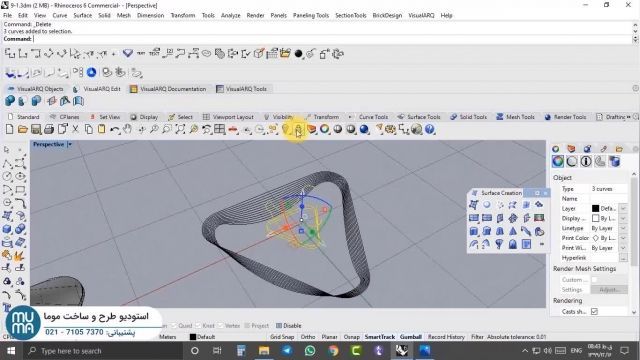The image size is (640, 360).
Task: Toggle Custom render mesh checkbox
Action: click(594, 280)
